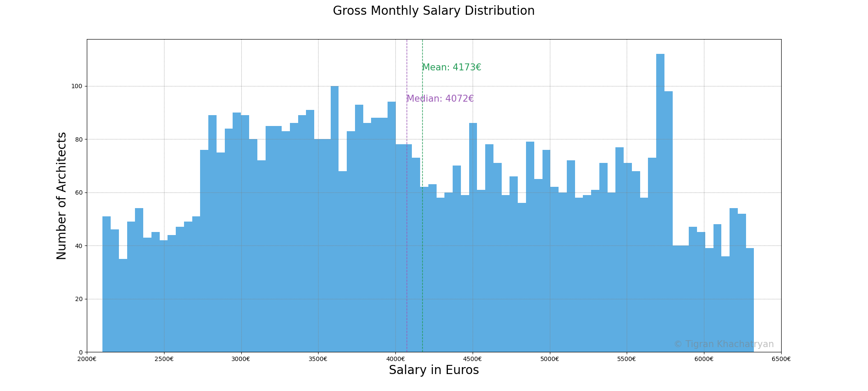Click the '60' y-axis tick label
Viewport: 868px width, 391px height.
79,192
